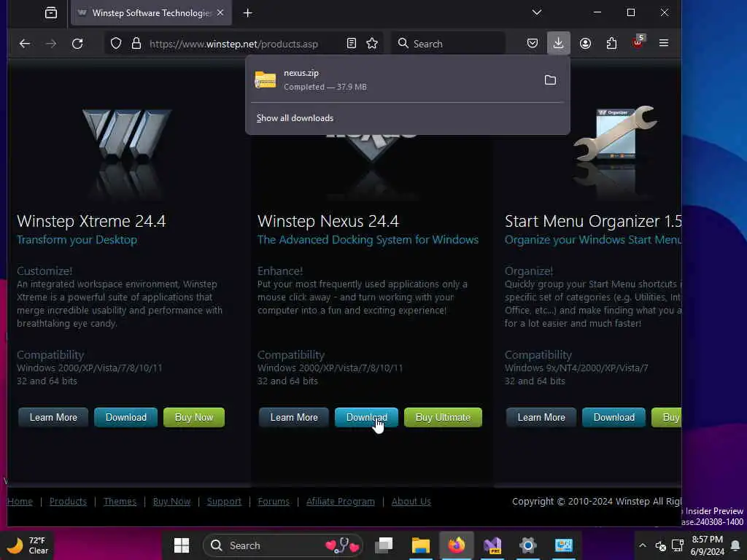Click Buy Ultimate for Winstep Nexus
The width and height of the screenshot is (747, 560).
(x=443, y=418)
